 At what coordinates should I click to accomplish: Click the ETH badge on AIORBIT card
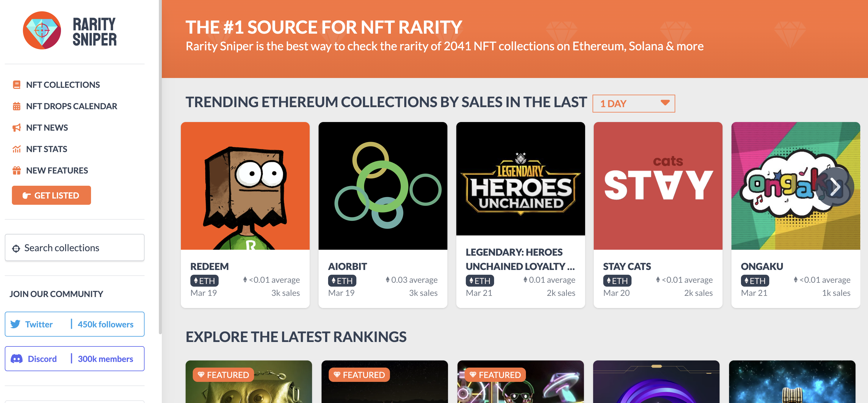(342, 281)
